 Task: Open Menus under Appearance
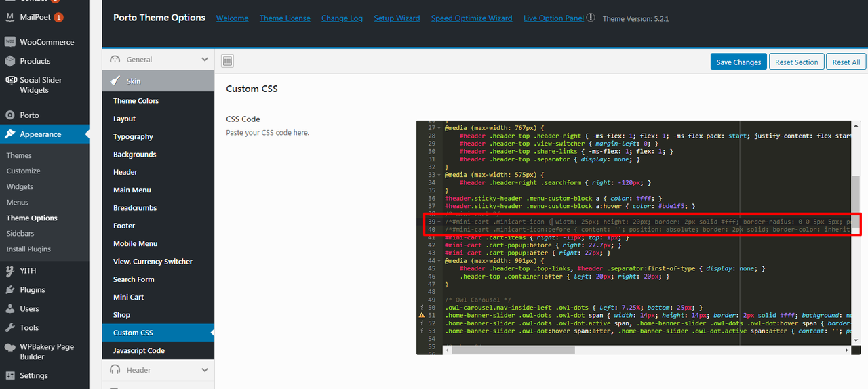pos(18,202)
